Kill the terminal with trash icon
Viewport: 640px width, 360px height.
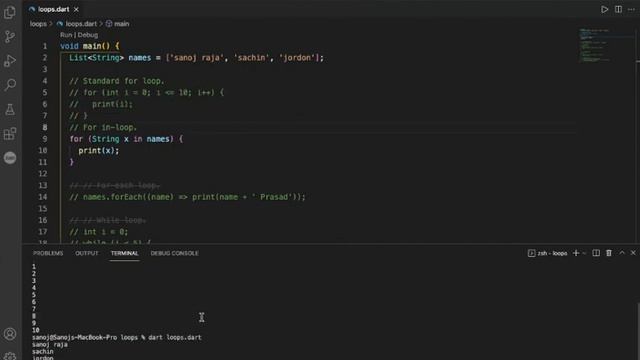coord(609,253)
